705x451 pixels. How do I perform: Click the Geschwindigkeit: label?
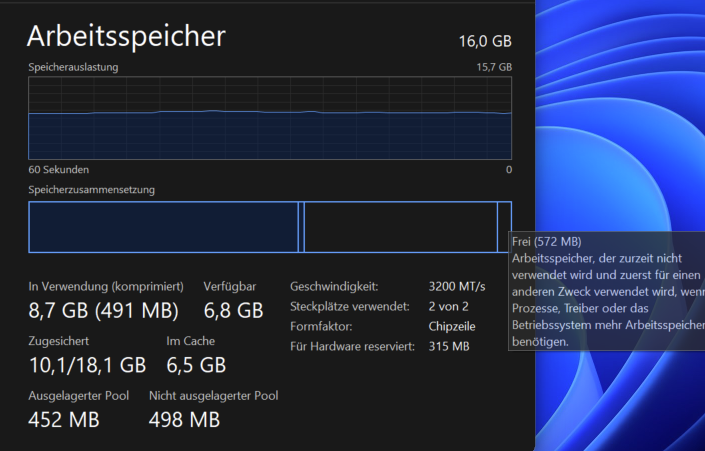pos(334,286)
